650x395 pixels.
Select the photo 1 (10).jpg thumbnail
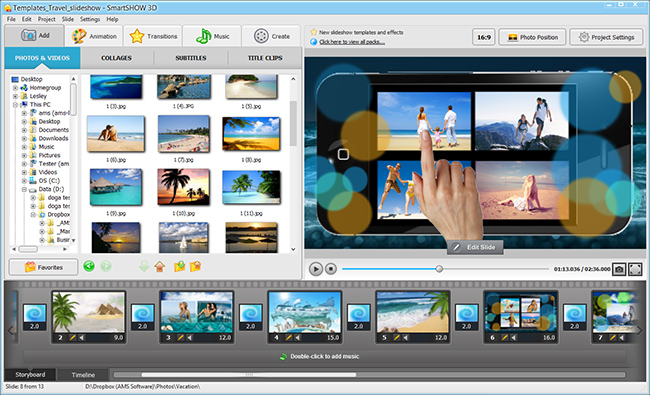[x=184, y=187]
